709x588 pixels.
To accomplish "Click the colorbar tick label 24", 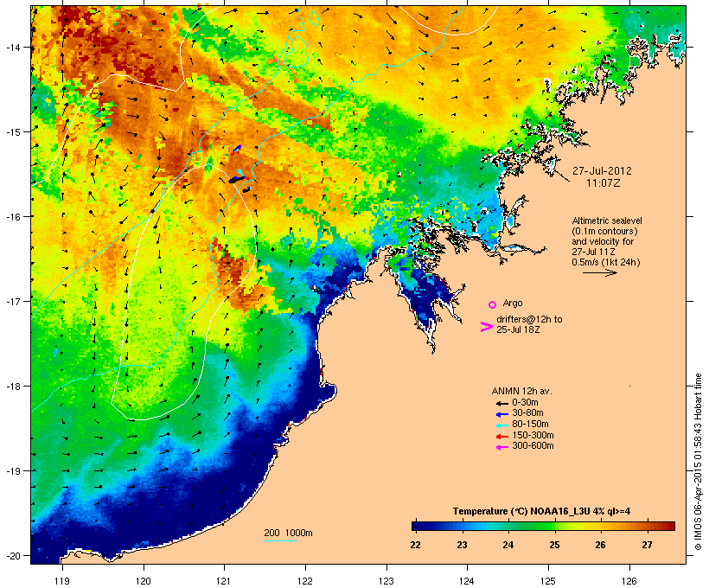I will [x=508, y=545].
